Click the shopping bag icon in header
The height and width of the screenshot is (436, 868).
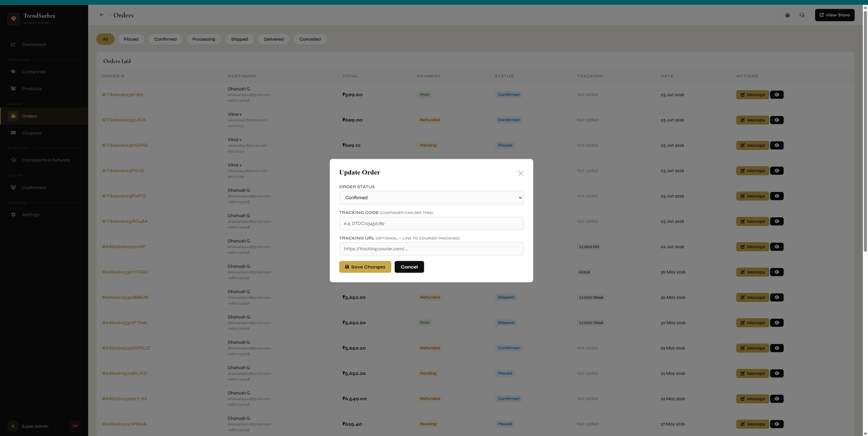pyautogui.click(x=788, y=15)
